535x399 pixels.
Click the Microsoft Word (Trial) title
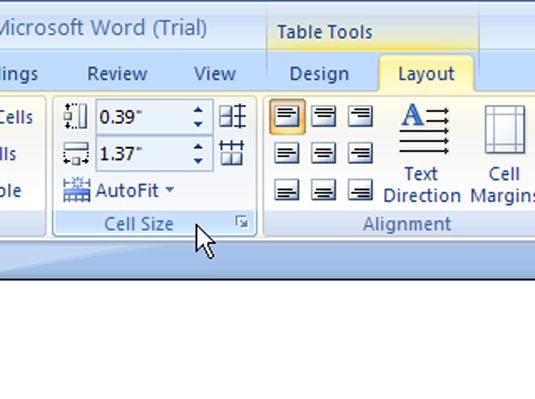103,28
